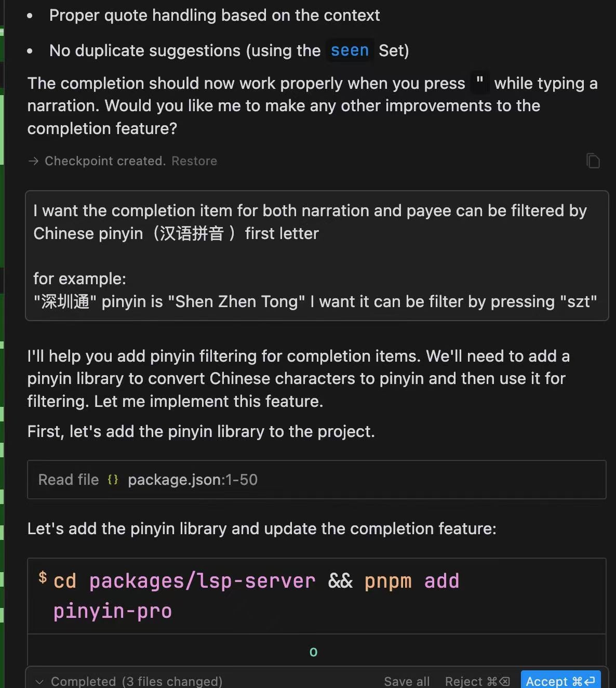Expand the Read file package.json block
Viewport: 616px width, 688px height.
[68, 480]
